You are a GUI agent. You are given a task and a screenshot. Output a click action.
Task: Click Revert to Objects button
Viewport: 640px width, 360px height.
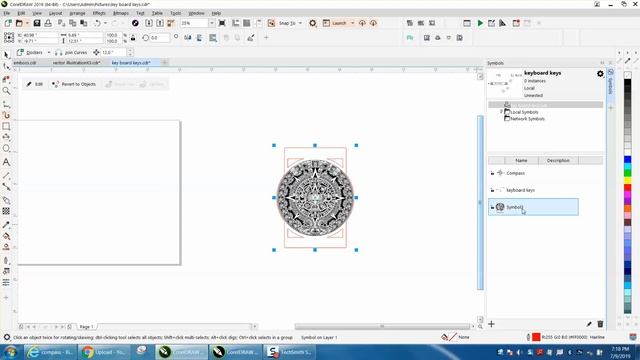tap(74, 84)
